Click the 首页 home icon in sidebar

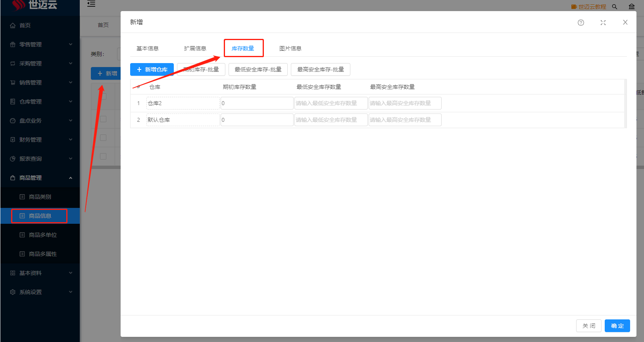(x=13, y=25)
